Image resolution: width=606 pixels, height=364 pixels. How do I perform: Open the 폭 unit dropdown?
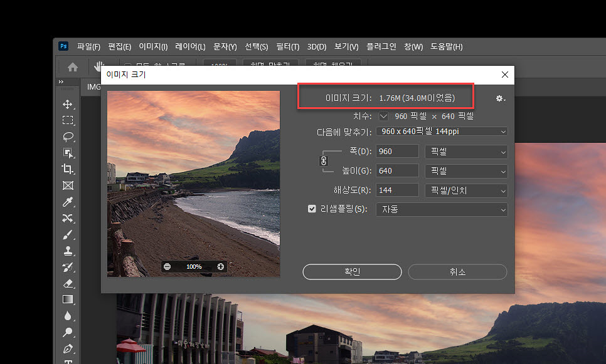(x=466, y=152)
